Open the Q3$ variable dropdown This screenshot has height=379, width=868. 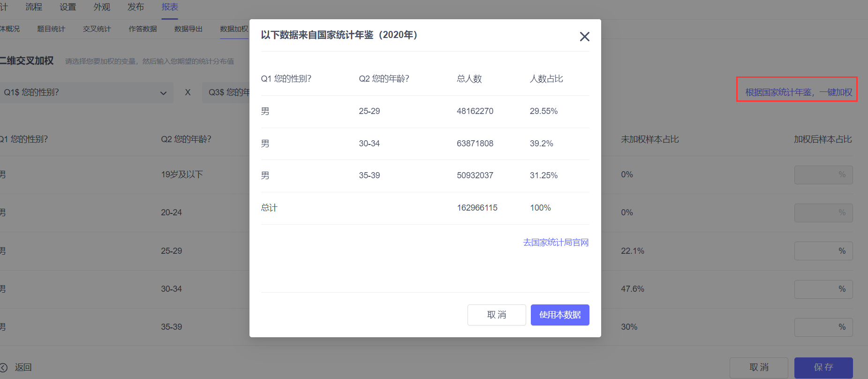click(x=227, y=93)
